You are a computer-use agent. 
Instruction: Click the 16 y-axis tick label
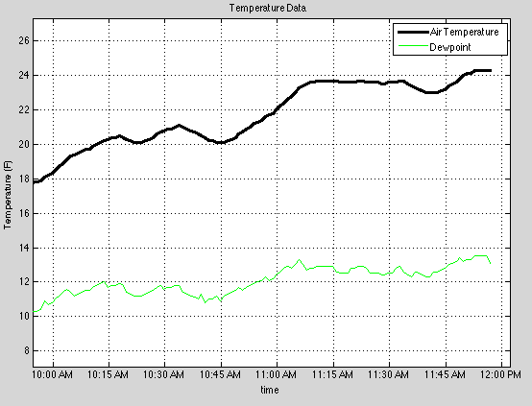click(x=24, y=213)
